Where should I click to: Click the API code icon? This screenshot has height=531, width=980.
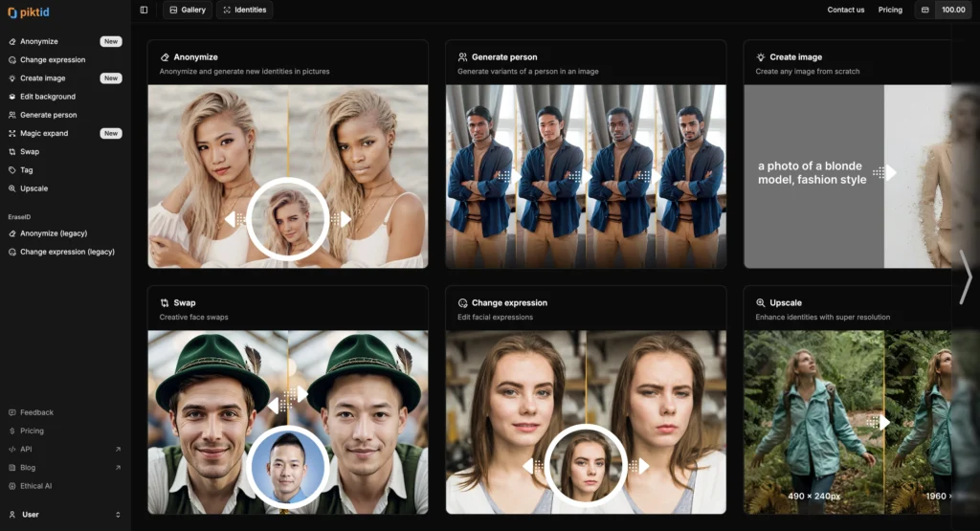coord(11,449)
